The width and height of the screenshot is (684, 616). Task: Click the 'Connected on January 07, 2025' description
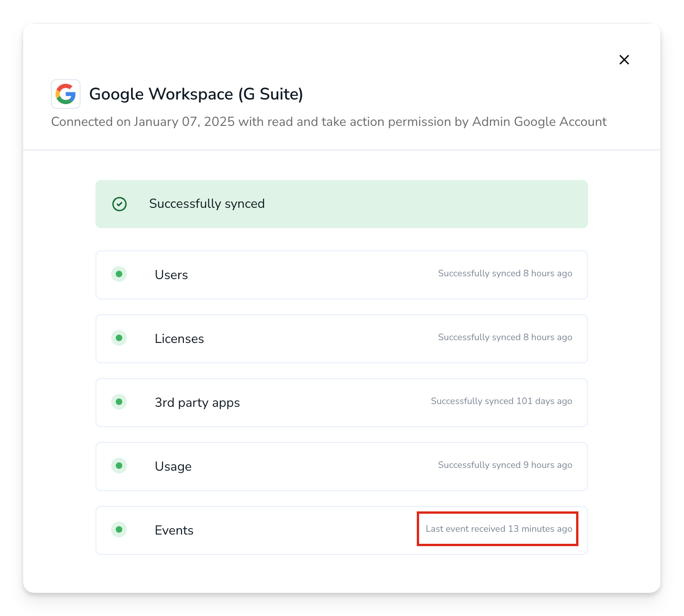pyautogui.click(x=329, y=122)
